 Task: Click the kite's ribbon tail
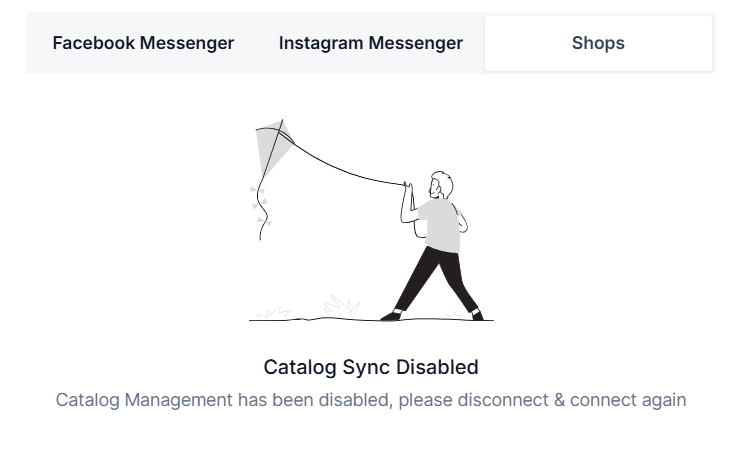click(x=260, y=208)
